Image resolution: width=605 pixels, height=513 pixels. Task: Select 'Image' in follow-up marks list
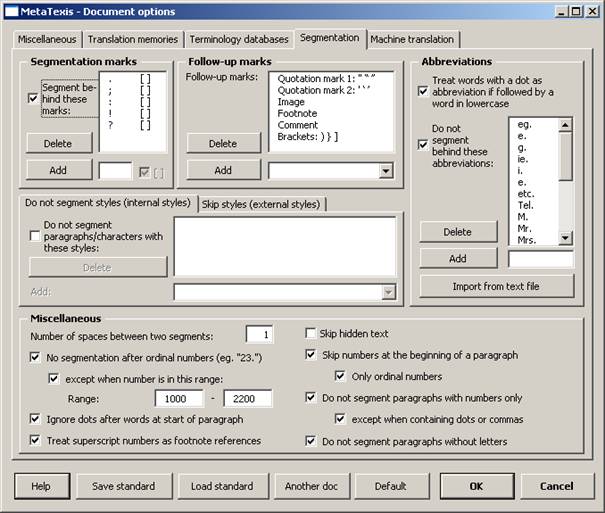pyautogui.click(x=291, y=102)
